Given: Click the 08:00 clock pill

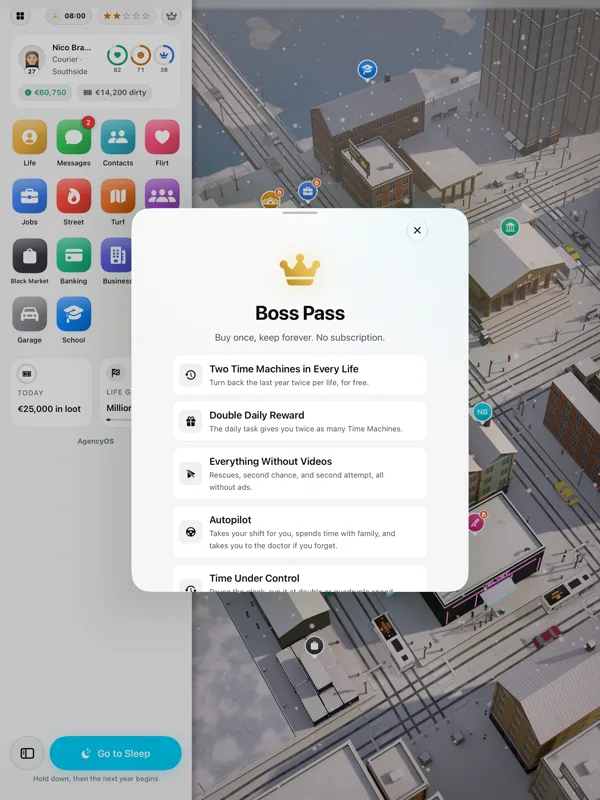Looking at the screenshot, I should click(x=69, y=16).
